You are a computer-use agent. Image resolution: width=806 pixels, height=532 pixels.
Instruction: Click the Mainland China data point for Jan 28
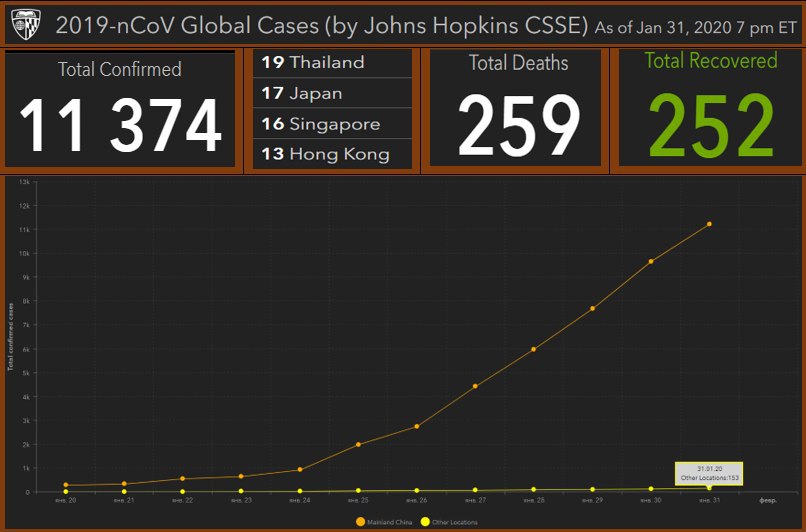pyautogui.click(x=534, y=350)
